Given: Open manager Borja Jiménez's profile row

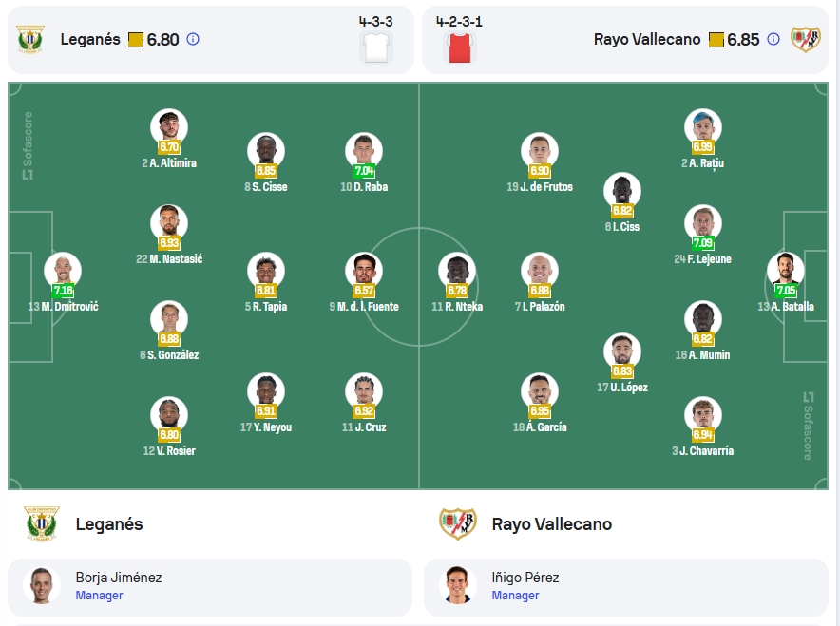Looking at the screenshot, I should 210,587.
